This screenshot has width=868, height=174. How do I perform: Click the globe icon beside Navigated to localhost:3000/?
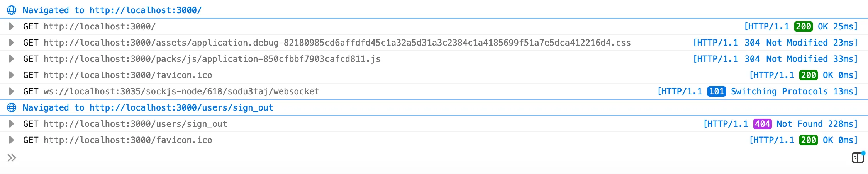(12, 10)
